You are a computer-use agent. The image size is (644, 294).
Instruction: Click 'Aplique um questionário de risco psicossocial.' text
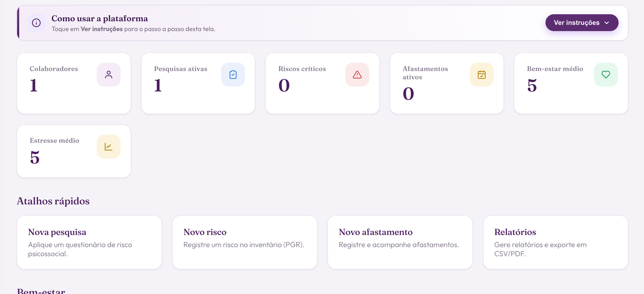[x=80, y=249]
